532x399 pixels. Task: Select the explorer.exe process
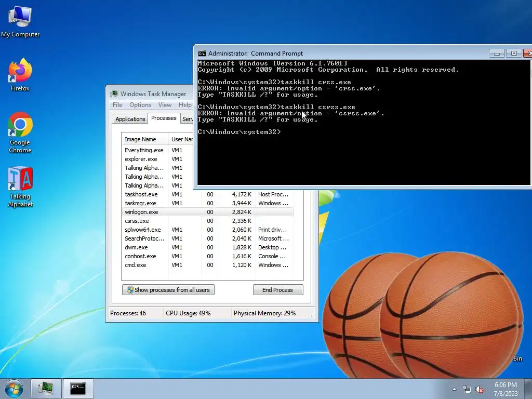tap(157, 159)
